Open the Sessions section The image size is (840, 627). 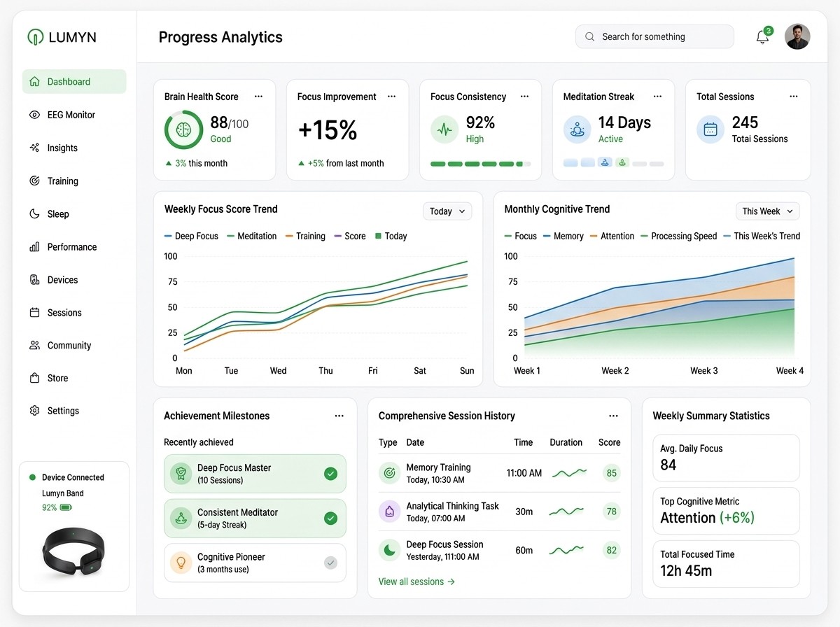(74, 313)
